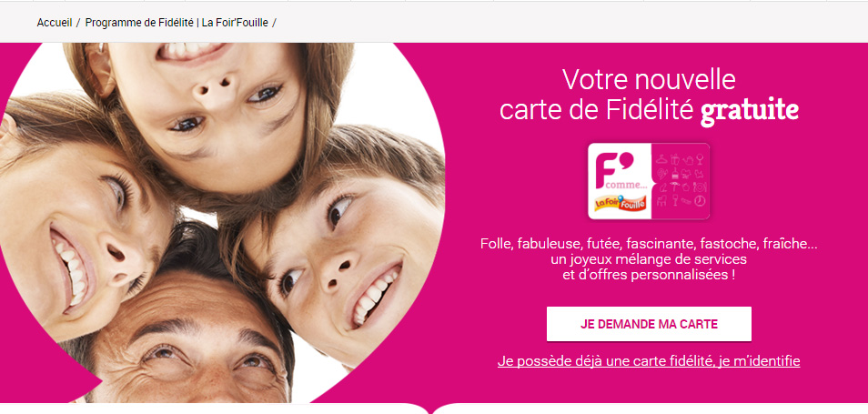Go to the Accueil breadcrumb link
This screenshot has width=868, height=414.
coord(55,23)
